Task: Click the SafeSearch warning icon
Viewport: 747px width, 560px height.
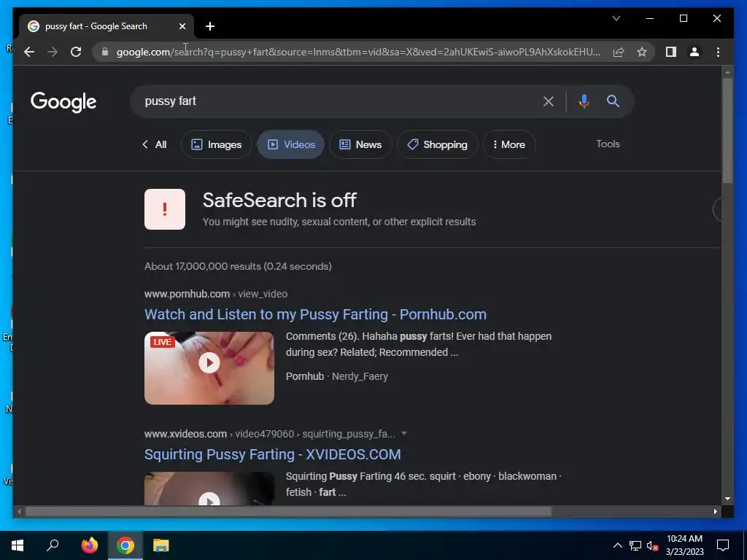Action: click(165, 209)
